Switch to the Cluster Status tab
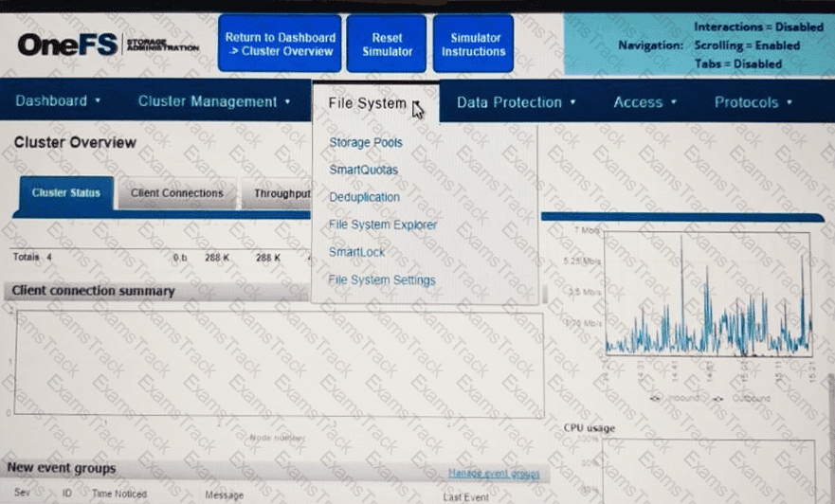Viewport: 835px width, 504px height. pos(66,193)
